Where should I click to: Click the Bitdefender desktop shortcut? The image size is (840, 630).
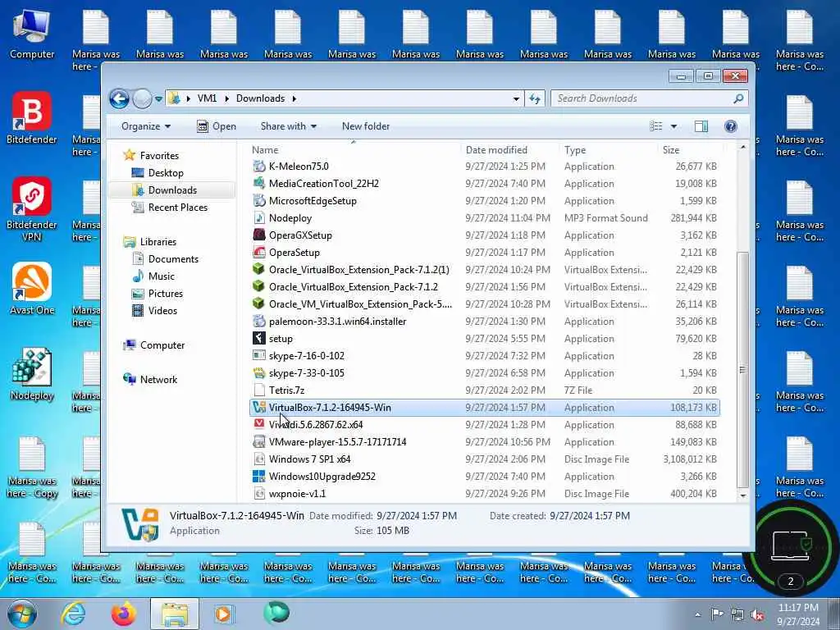32,118
